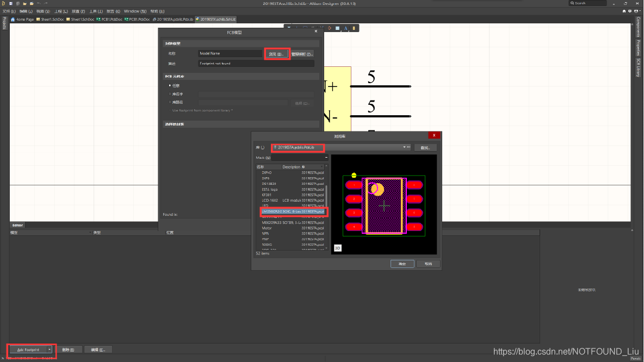Click the 编辑 (E) edit button at bottom
The height and width of the screenshot is (362, 644).
tap(98, 349)
